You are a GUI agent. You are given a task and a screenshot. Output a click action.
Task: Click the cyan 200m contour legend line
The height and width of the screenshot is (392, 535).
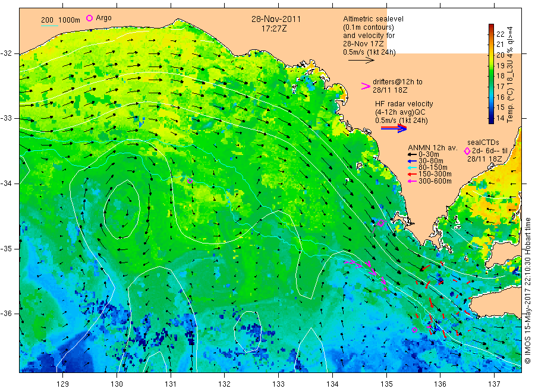click(49, 26)
